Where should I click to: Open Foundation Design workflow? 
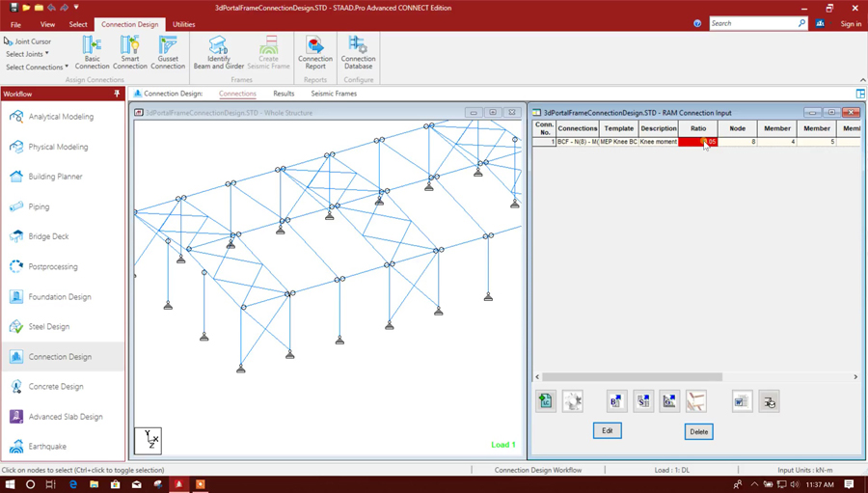(x=63, y=297)
